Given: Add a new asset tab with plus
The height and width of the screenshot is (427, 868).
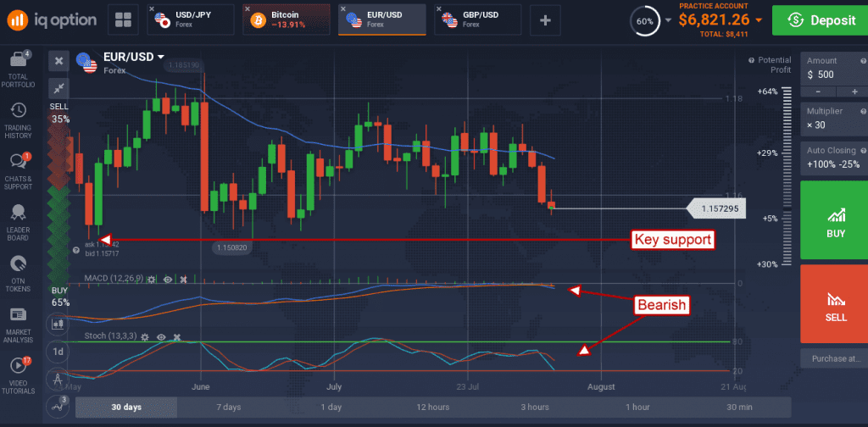Looking at the screenshot, I should click(545, 20).
